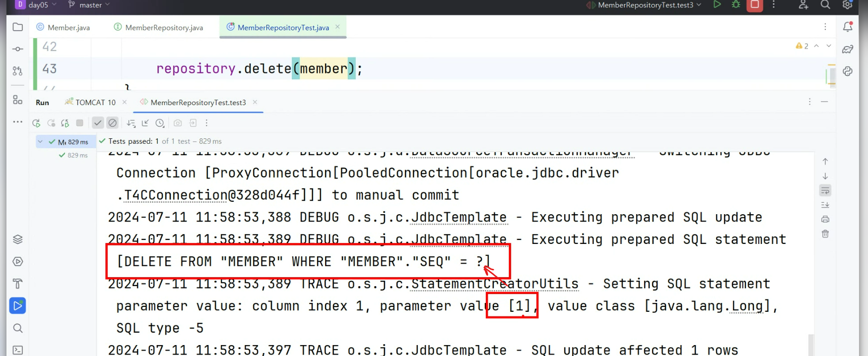Open the Services tool window icon

[17, 262]
